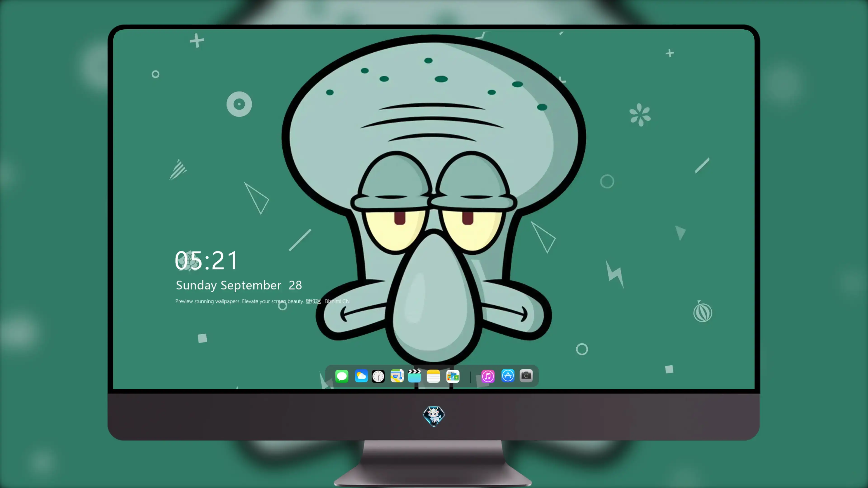868x488 pixels.
Task: Open the App Store in the dock
Action: pos(508,376)
